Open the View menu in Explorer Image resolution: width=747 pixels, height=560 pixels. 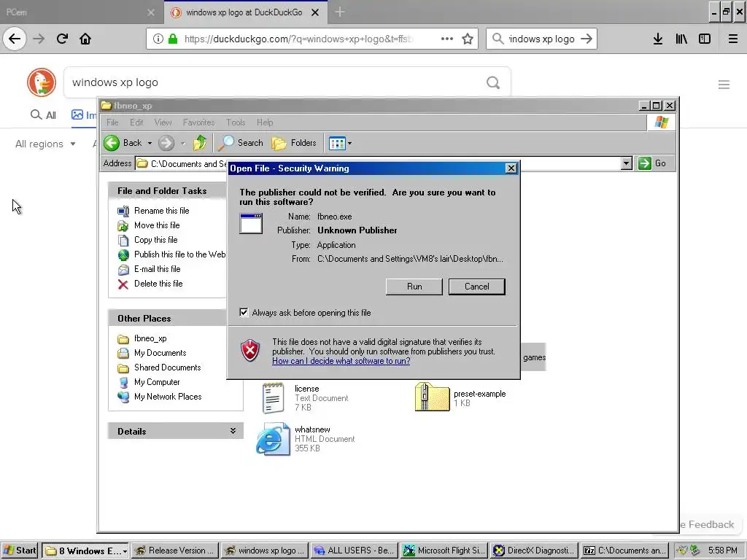pyautogui.click(x=163, y=122)
